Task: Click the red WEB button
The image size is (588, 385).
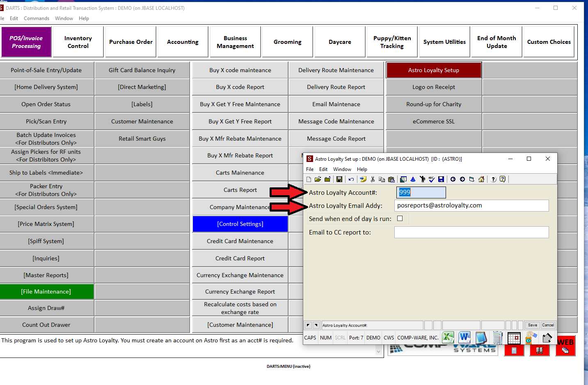Action: 565,346
